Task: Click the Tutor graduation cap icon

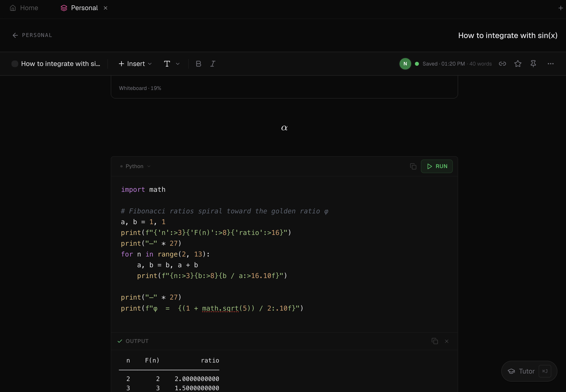Action: pos(511,371)
